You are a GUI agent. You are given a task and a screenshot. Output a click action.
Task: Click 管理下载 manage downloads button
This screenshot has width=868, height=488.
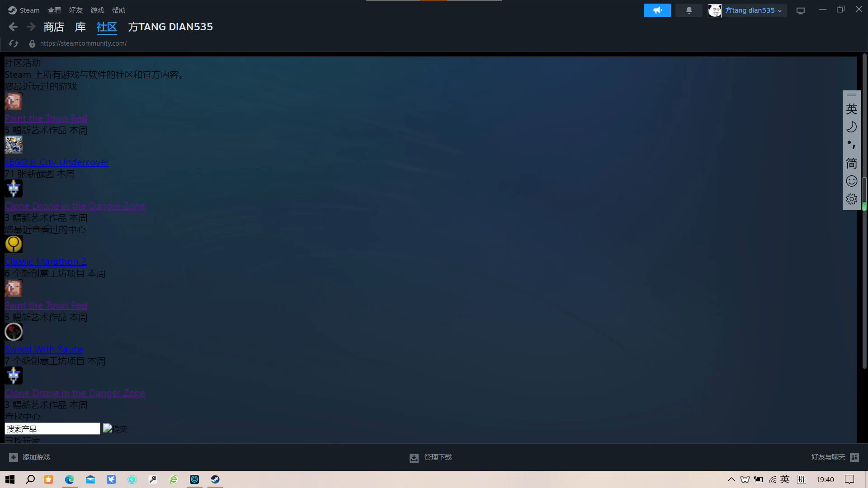[430, 456]
